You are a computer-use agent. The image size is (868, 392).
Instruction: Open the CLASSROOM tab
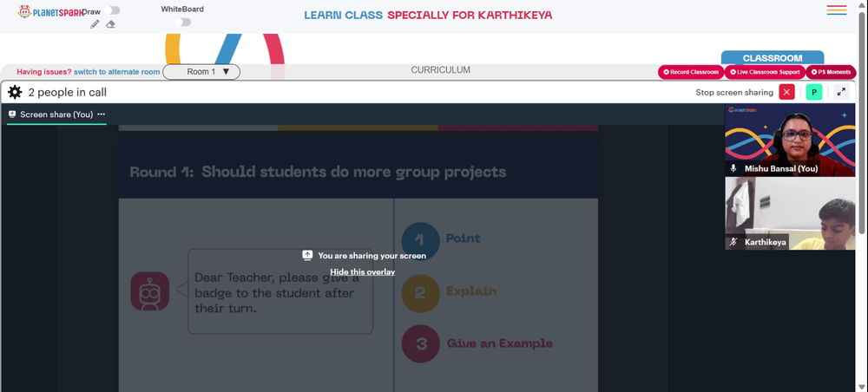click(x=773, y=58)
